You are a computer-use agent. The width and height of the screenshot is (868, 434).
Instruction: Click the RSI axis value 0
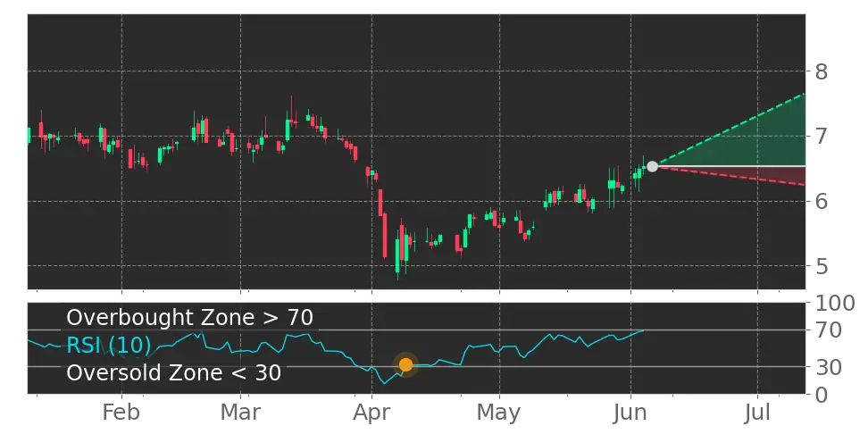(821, 395)
